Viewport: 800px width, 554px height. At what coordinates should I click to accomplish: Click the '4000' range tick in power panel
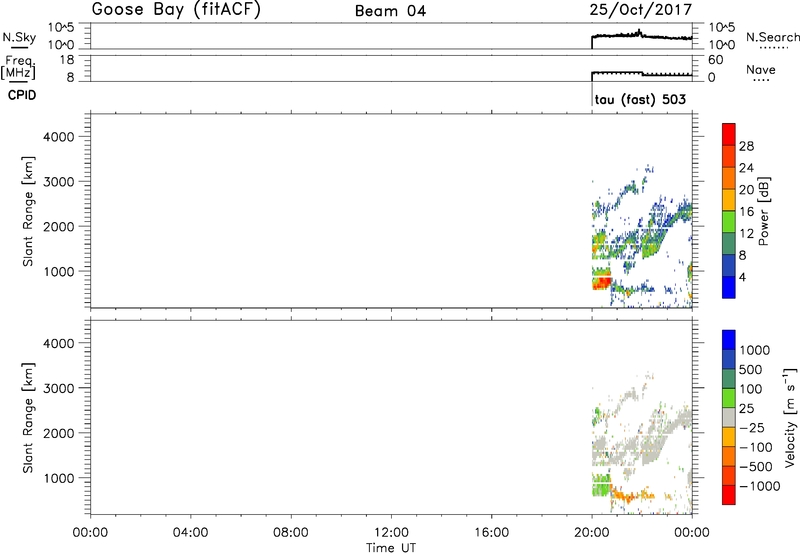tap(59, 137)
